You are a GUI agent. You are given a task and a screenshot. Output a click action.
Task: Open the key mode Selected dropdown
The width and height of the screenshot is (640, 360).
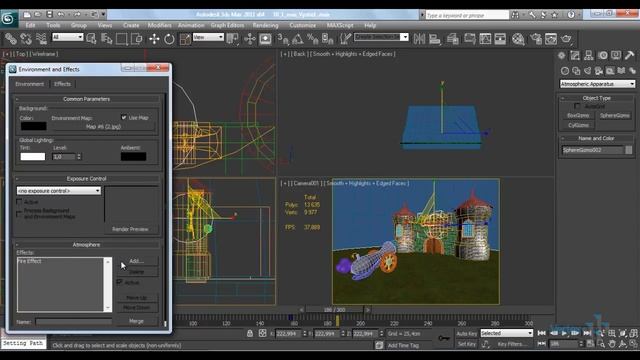(x=507, y=333)
